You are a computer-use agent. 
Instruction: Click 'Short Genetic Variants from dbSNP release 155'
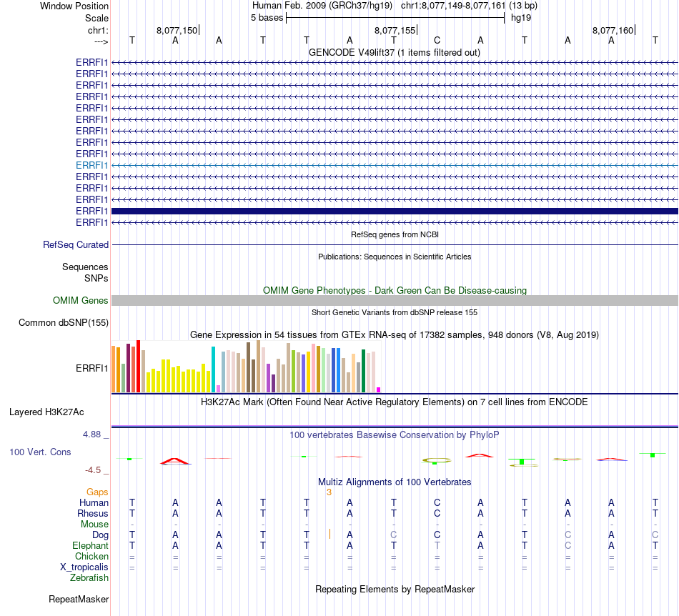coord(395,312)
